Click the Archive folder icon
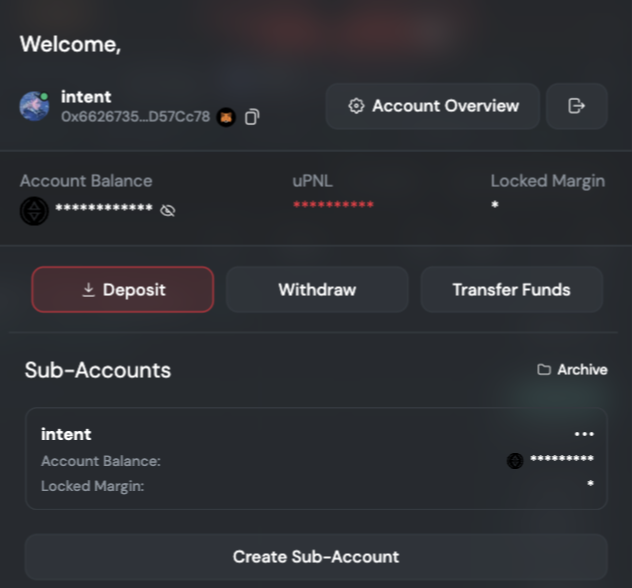 (544, 369)
